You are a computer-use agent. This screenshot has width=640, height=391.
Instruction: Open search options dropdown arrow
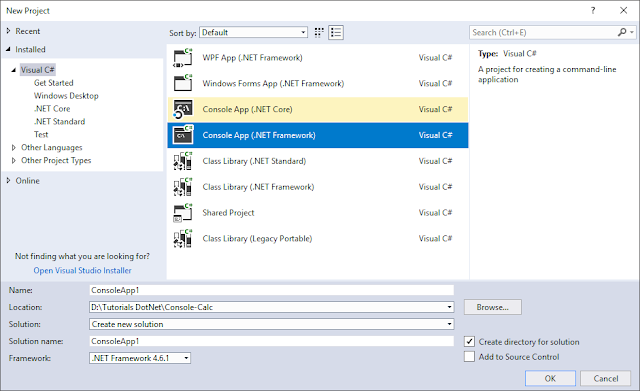click(x=632, y=32)
